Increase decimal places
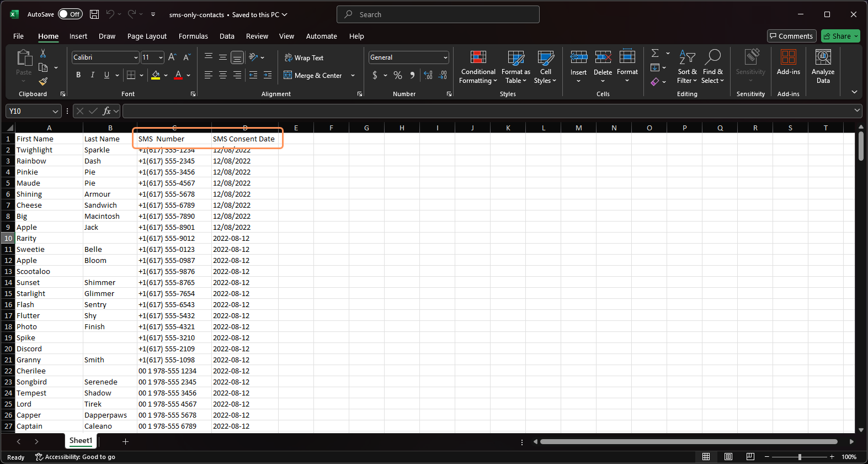This screenshot has width=868, height=464. coord(428,75)
